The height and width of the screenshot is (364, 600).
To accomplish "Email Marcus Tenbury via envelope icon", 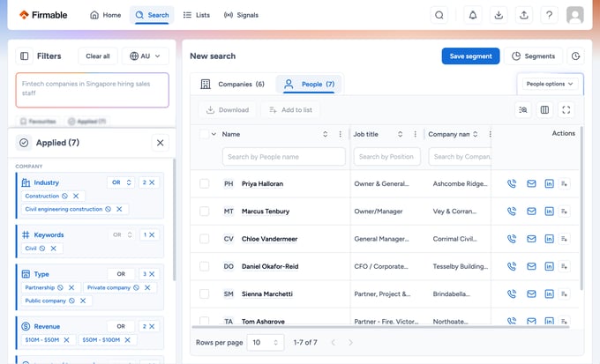I will click(x=531, y=212).
